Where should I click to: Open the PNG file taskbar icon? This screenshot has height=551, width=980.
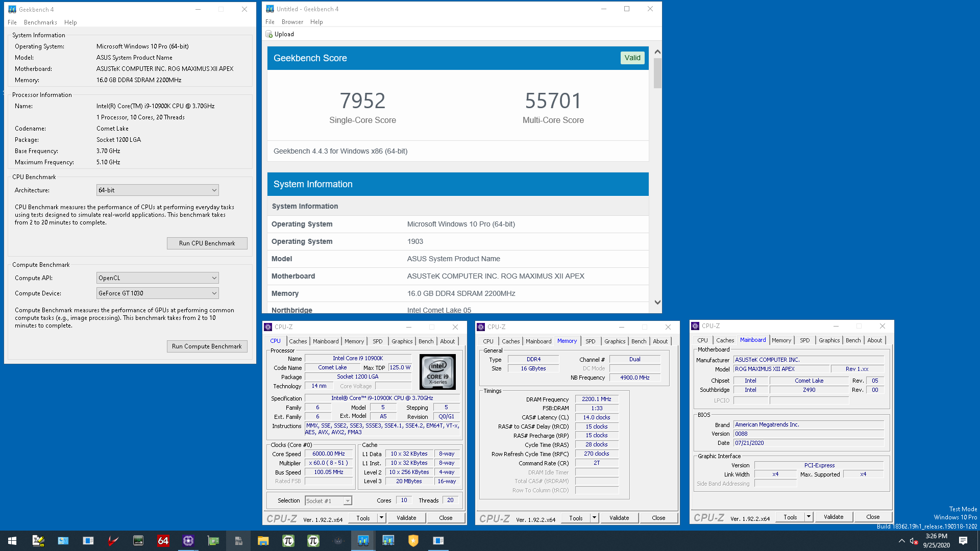tap(238, 540)
